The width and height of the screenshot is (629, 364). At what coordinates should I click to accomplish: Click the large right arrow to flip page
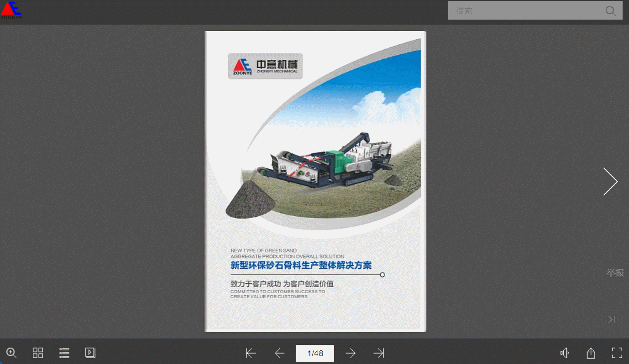(x=610, y=182)
